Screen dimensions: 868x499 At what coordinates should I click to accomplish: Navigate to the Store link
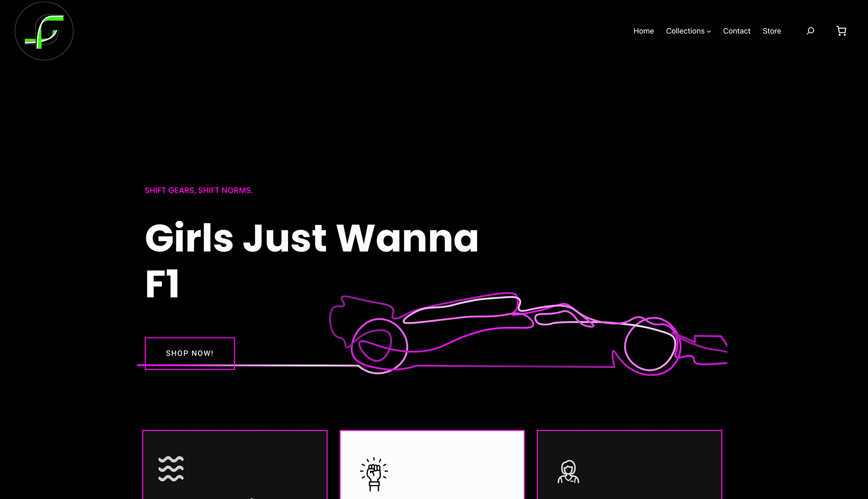[772, 31]
